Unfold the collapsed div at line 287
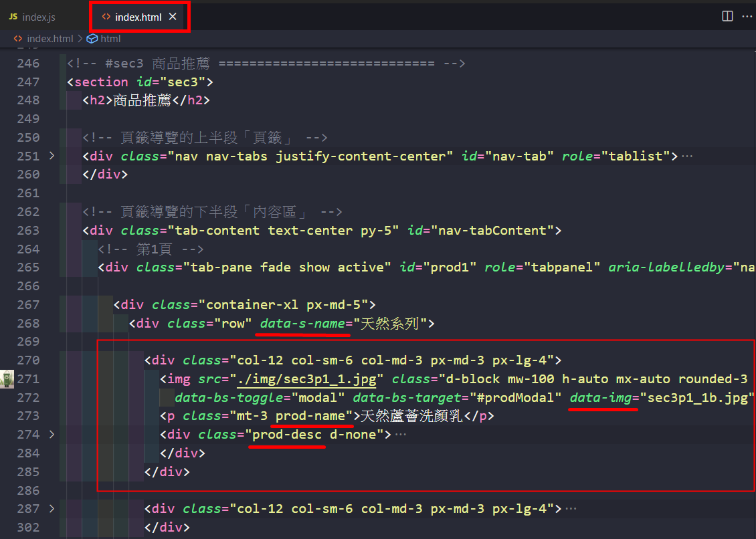This screenshot has width=756, height=539. [52, 509]
